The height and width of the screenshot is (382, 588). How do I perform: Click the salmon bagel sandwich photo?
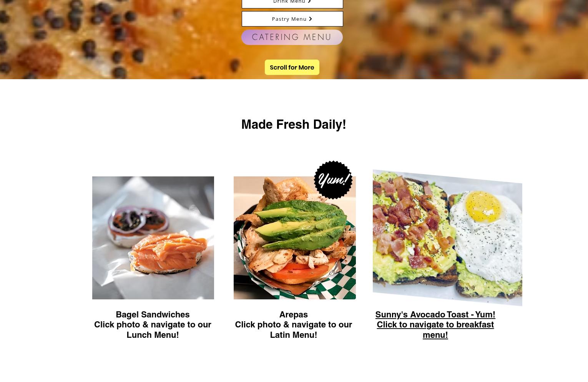click(x=153, y=238)
